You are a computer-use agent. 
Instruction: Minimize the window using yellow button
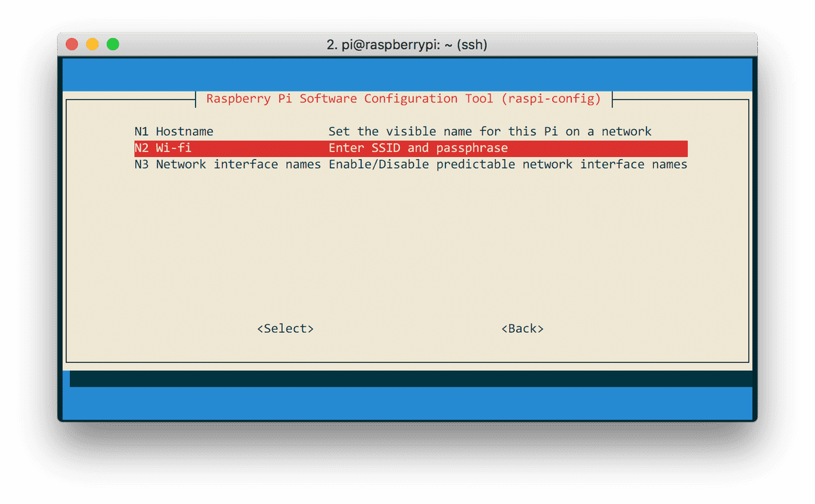92,45
